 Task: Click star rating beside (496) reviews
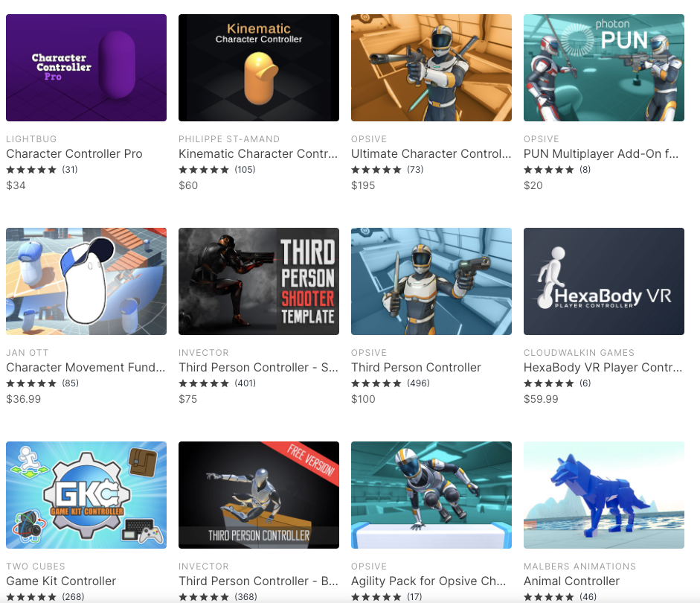pos(376,383)
